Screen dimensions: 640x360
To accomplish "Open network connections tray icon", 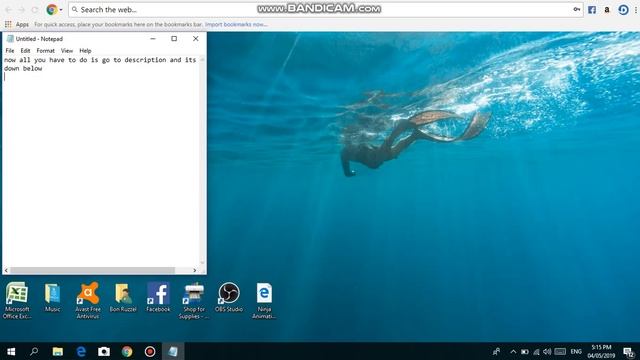I will (536, 351).
